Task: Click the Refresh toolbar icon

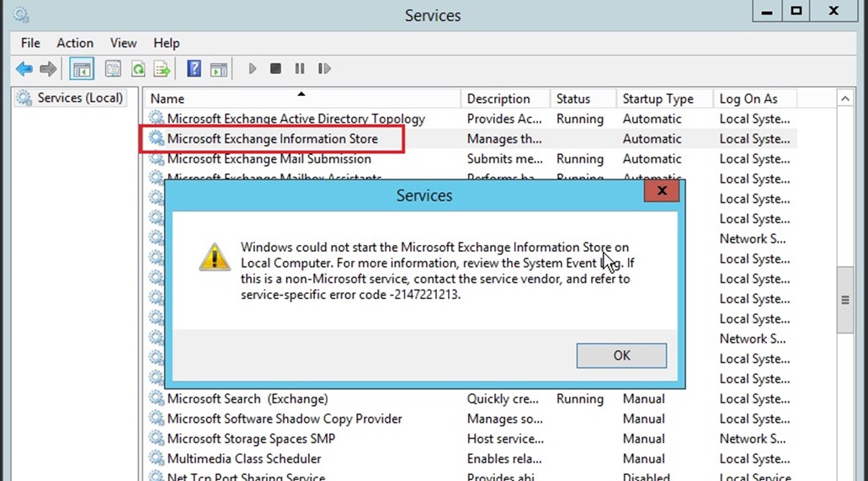Action: coord(138,69)
